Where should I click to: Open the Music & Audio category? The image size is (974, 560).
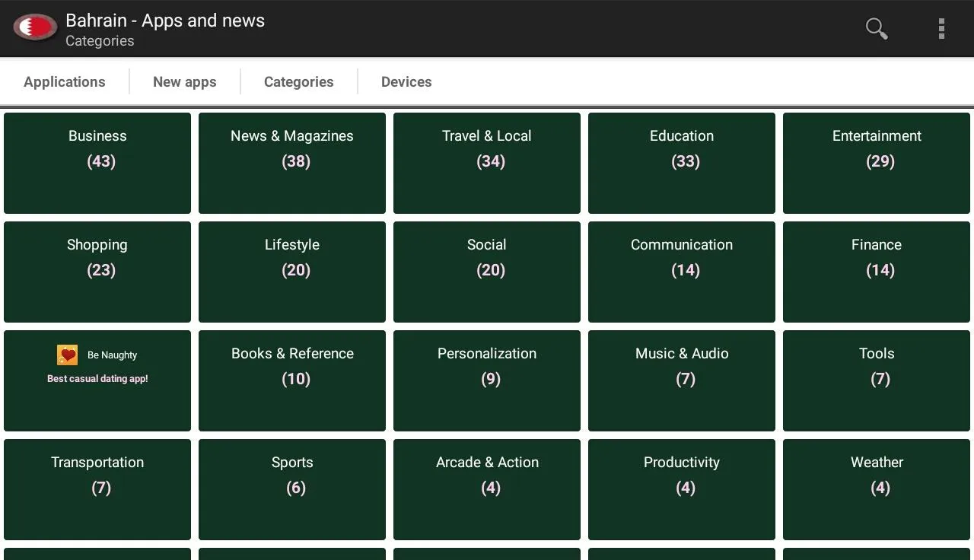click(x=682, y=381)
